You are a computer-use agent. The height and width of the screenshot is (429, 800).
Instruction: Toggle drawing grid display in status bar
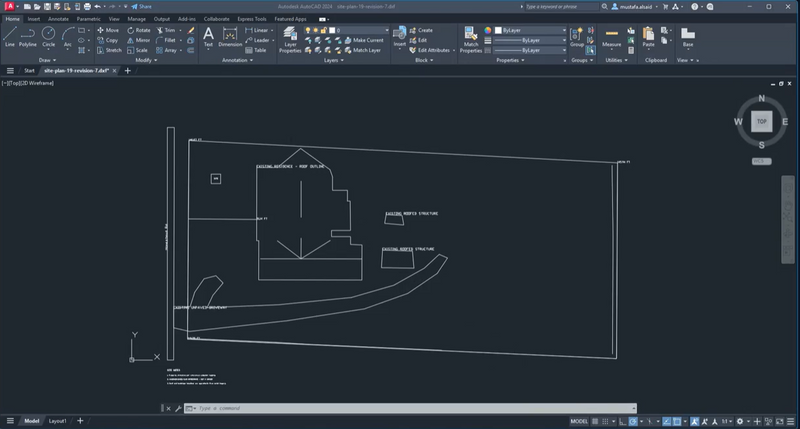595,421
